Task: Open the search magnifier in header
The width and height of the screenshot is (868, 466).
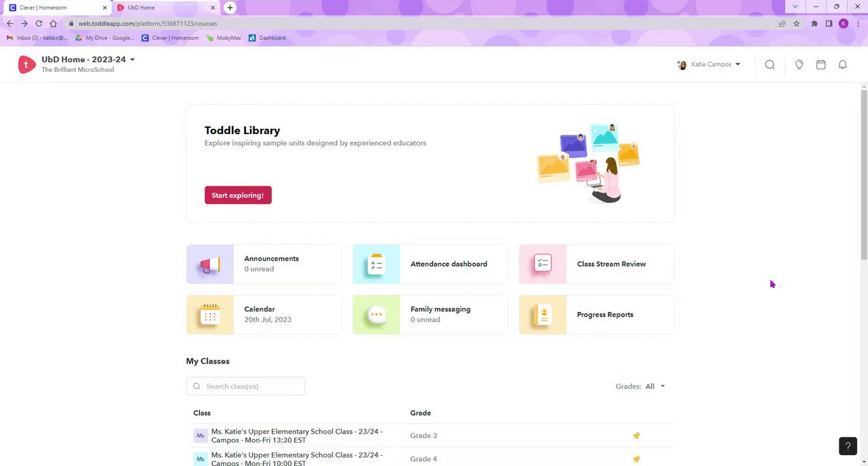Action: [x=770, y=65]
